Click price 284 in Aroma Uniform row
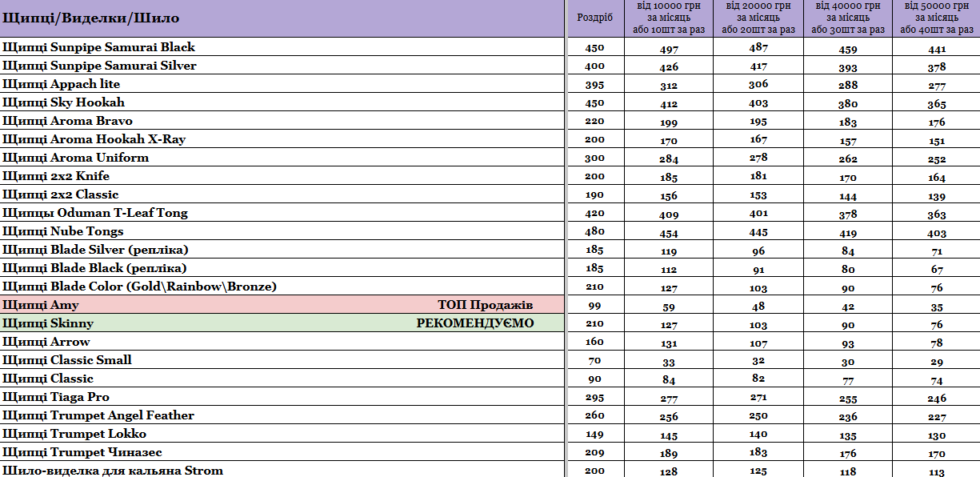The image size is (980, 477). [x=669, y=160]
